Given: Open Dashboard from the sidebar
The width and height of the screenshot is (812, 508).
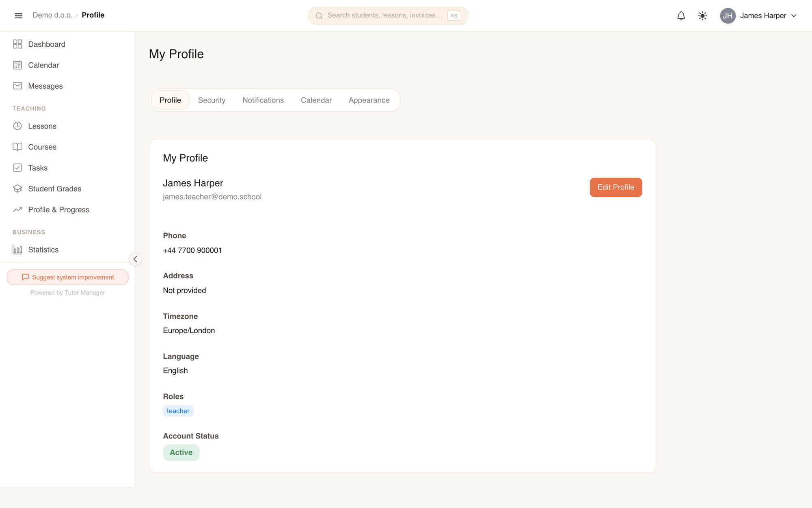Looking at the screenshot, I should click(47, 44).
